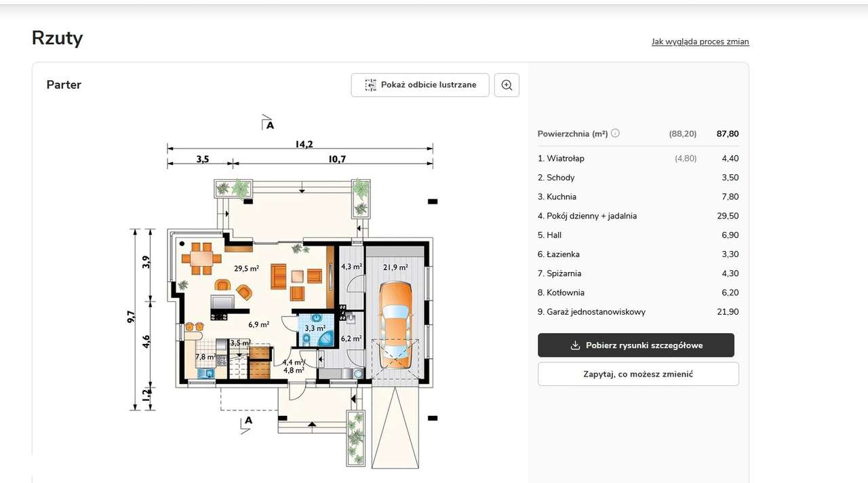This screenshot has width=868, height=483.
Task: Click the 14,2 width dimension on plan
Action: [x=304, y=143]
